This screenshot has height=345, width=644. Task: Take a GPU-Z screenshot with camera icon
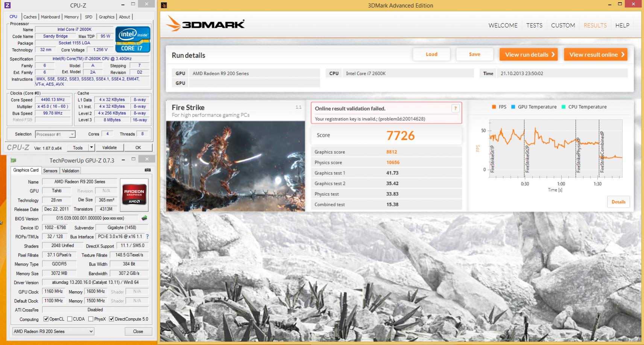pos(148,170)
